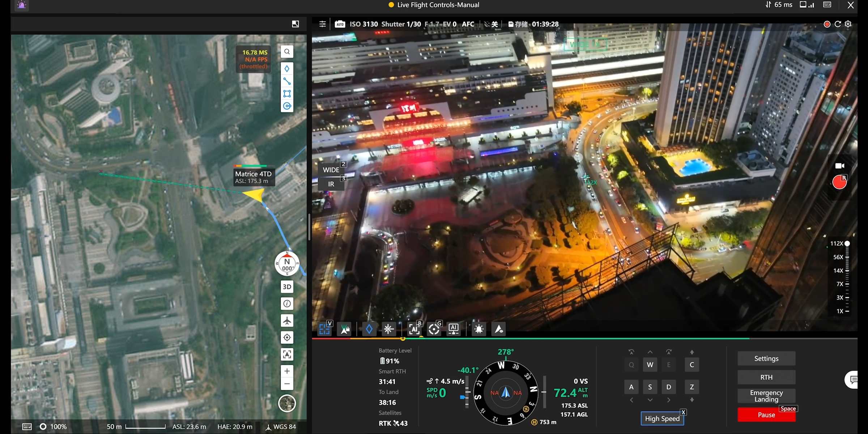
Task: Select the AI subject detection tool
Action: pyautogui.click(x=414, y=329)
